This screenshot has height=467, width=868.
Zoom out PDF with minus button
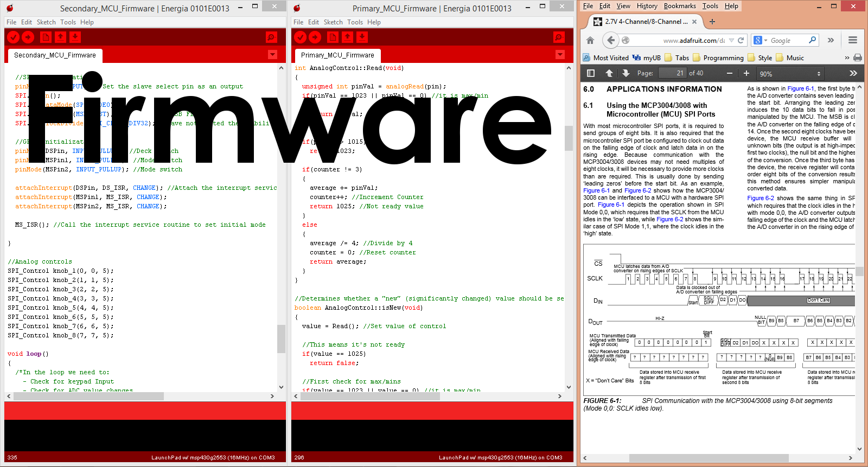point(730,73)
